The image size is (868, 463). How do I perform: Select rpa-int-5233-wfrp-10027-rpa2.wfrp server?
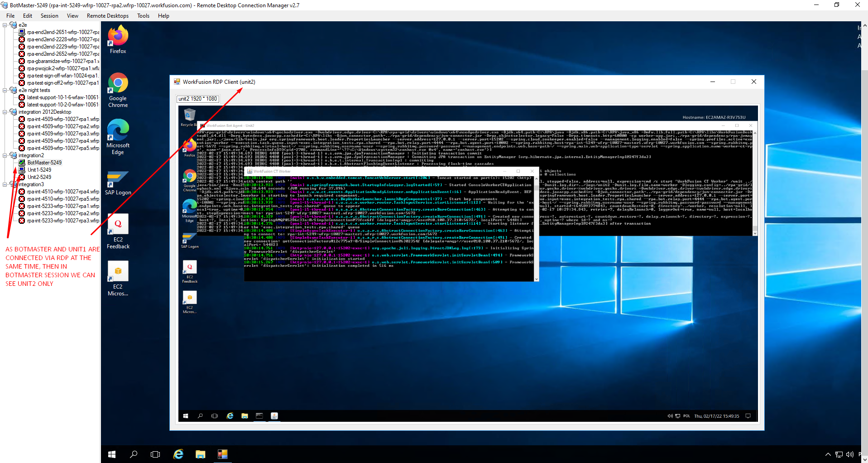[63, 213]
